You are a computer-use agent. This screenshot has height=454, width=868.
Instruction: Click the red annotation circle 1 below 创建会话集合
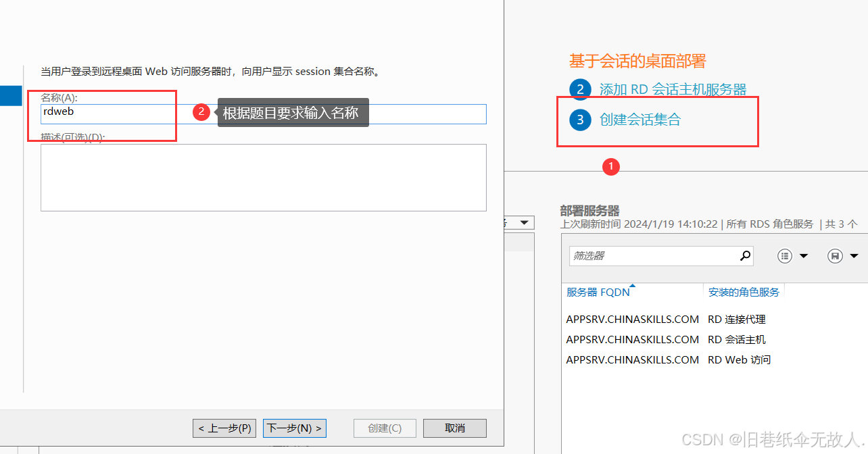(x=610, y=167)
